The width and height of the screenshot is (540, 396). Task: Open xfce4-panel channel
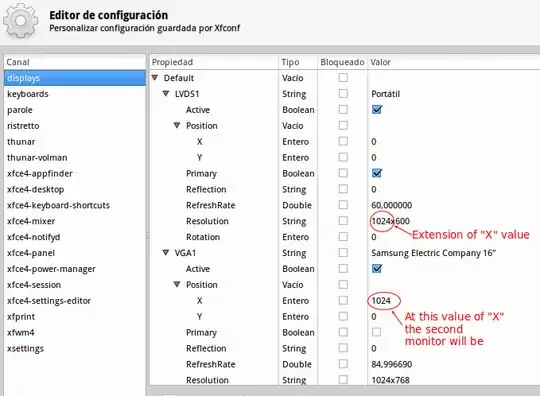pyautogui.click(x=75, y=253)
